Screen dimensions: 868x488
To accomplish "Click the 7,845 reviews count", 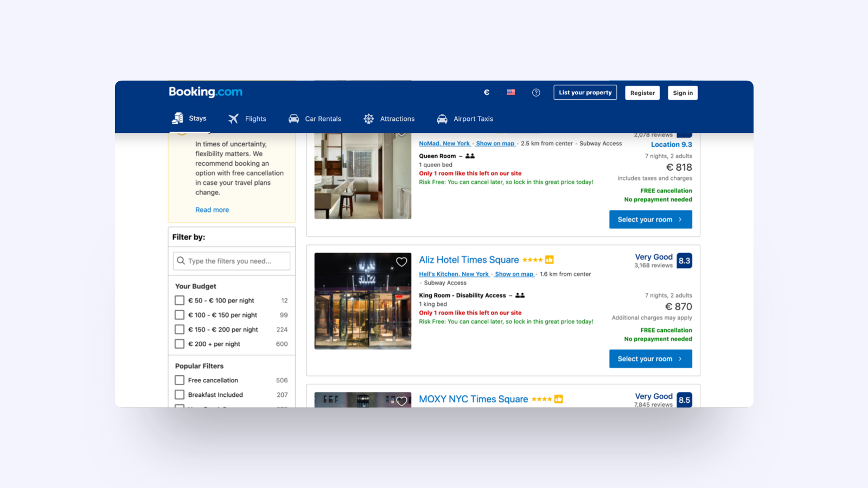I will coord(653,404).
